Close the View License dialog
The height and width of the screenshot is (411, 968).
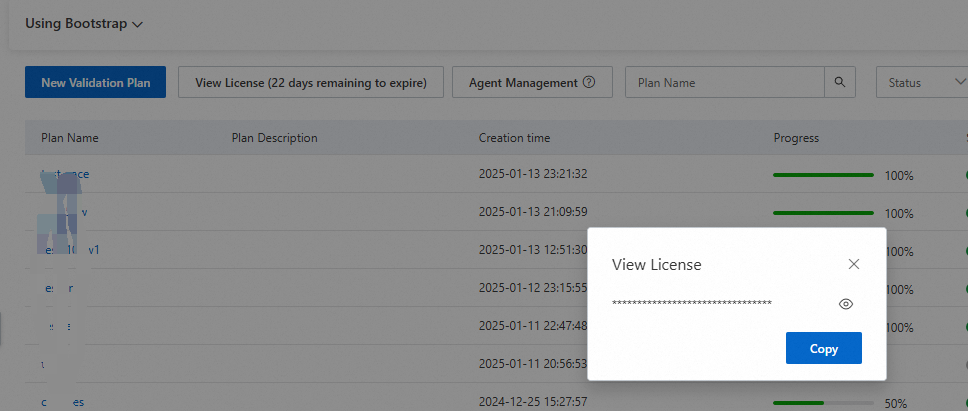[853, 264]
